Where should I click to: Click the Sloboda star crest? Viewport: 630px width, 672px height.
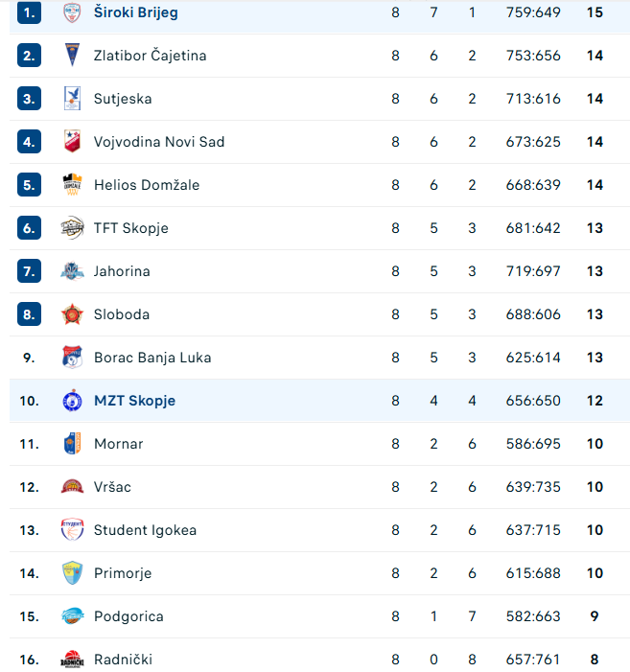pyautogui.click(x=72, y=314)
